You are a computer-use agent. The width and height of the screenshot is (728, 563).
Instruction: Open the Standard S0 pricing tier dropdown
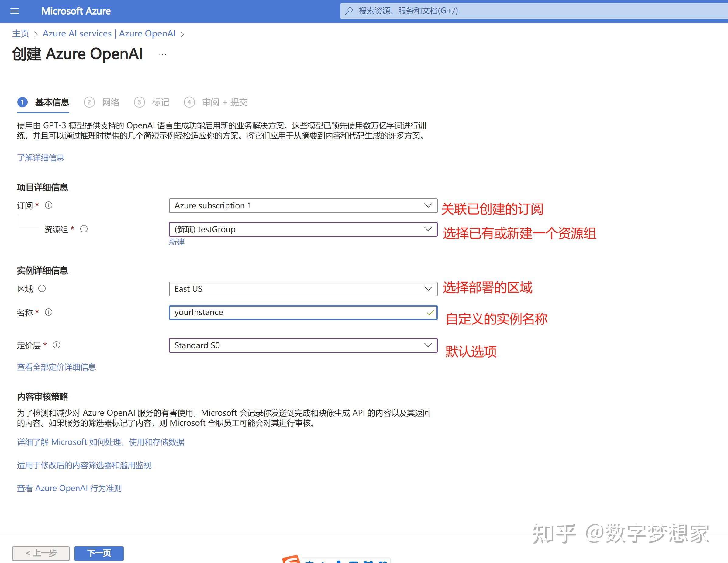[428, 345]
